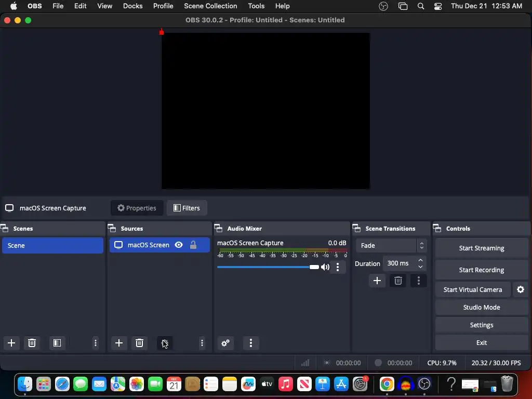
Task: Click the black preview canvas
Action: tap(265, 111)
